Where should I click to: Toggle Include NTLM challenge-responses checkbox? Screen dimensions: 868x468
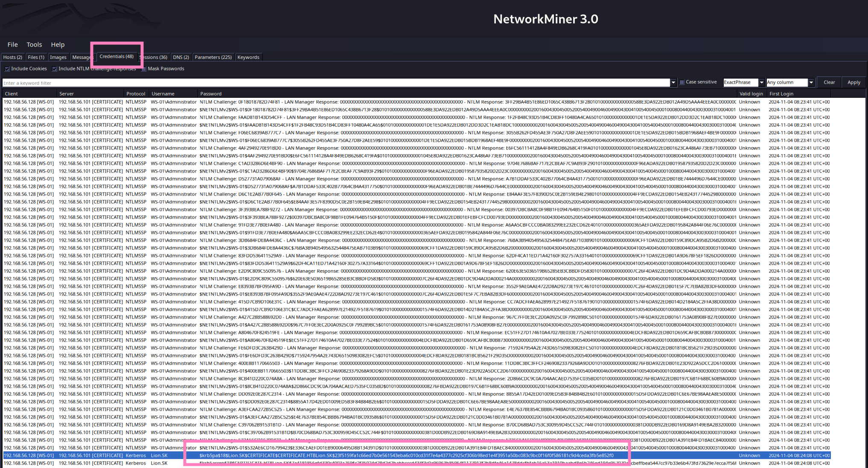tap(55, 69)
